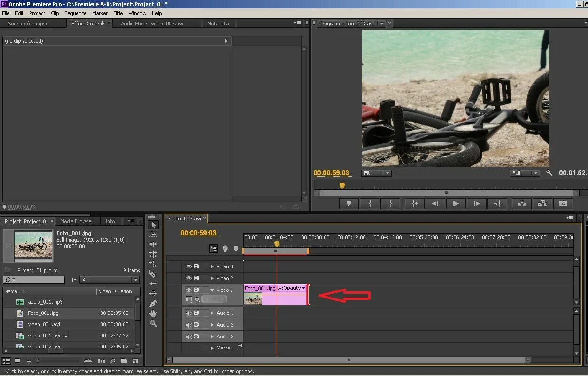Click the Go to In point button
This screenshot has width=588, height=376.
[x=415, y=204]
